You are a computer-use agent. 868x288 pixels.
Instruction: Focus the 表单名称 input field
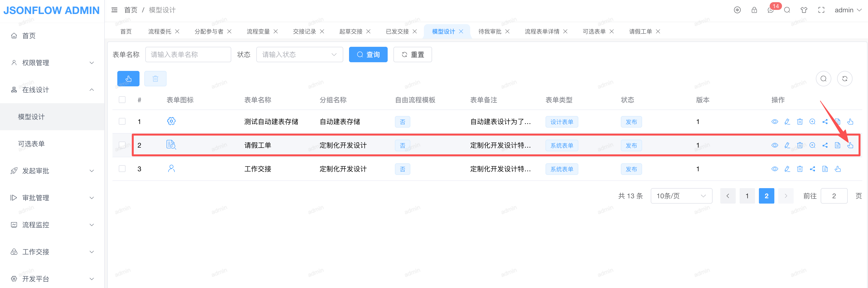point(188,55)
